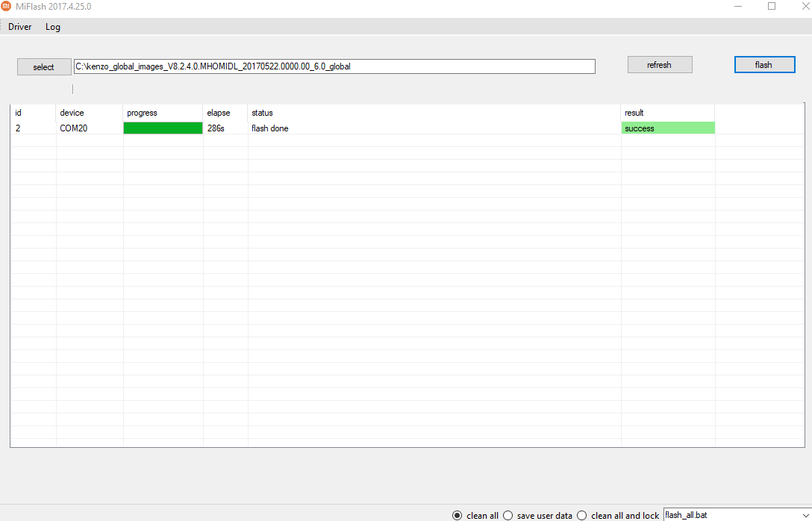The height and width of the screenshot is (521, 812).
Task: Click the flash done status text
Action: coord(270,128)
